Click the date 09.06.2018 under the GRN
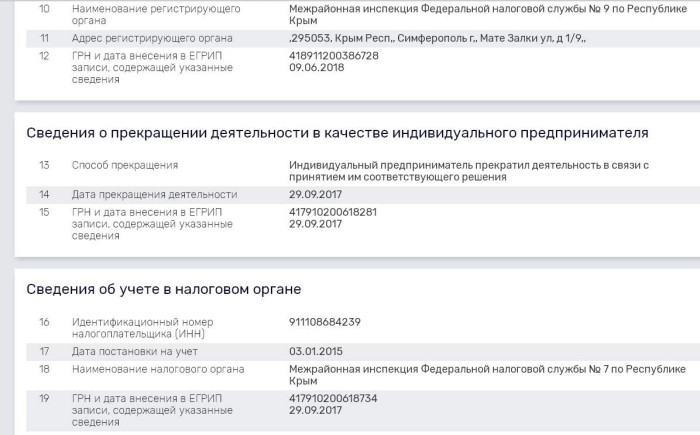The height and width of the screenshot is (435, 700). 315,67
